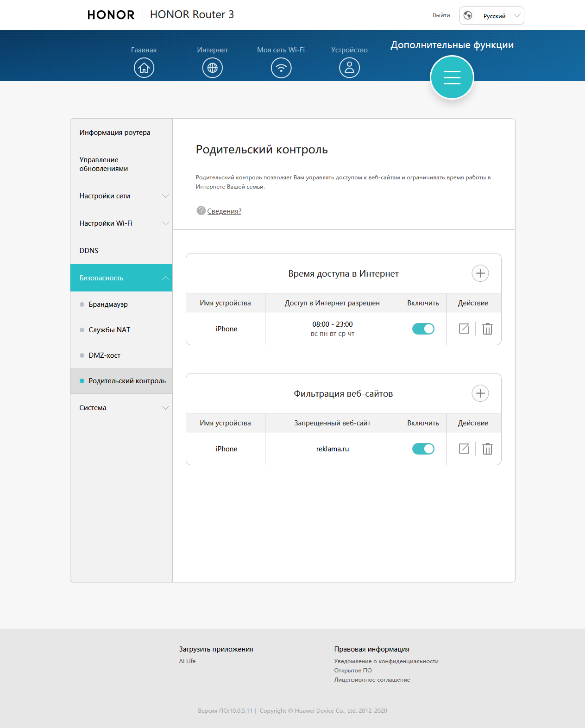Add new Internet access time rule
Screen dimensions: 585x728
[480, 273]
